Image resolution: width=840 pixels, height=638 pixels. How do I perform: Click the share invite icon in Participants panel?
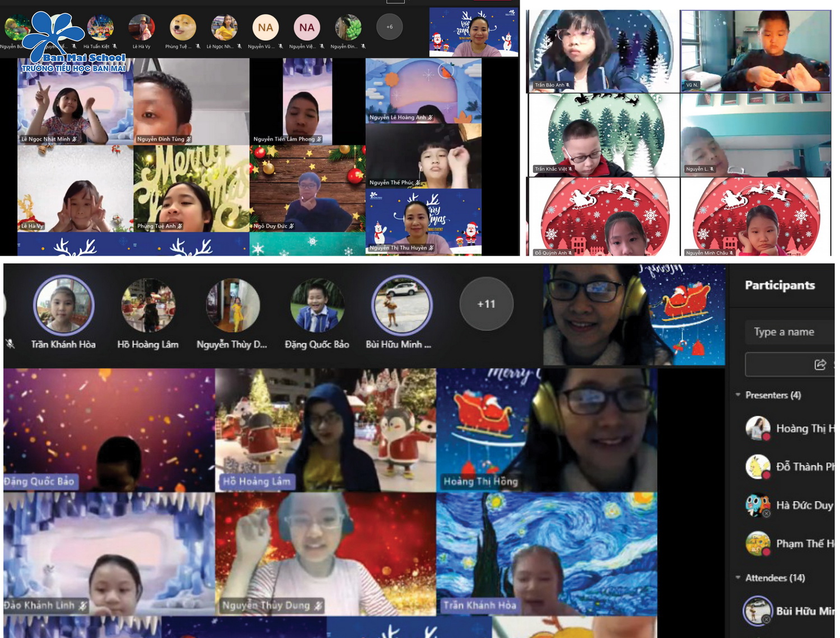click(820, 365)
